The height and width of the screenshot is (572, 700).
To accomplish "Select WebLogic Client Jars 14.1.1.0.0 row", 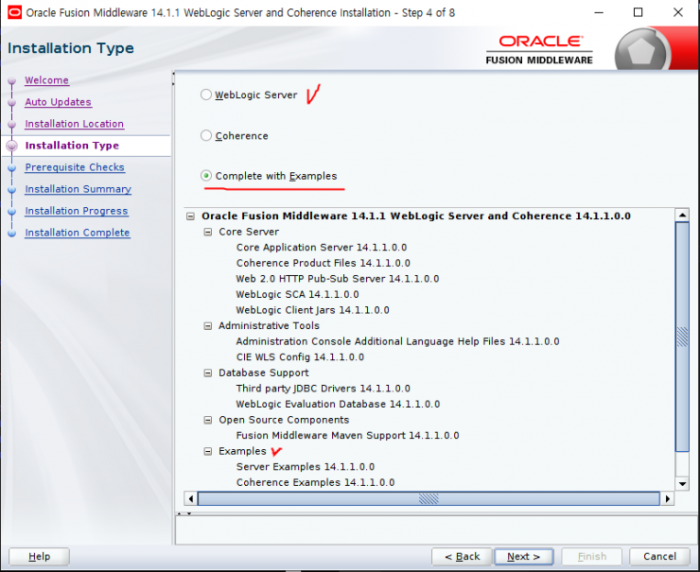I will coord(312,310).
